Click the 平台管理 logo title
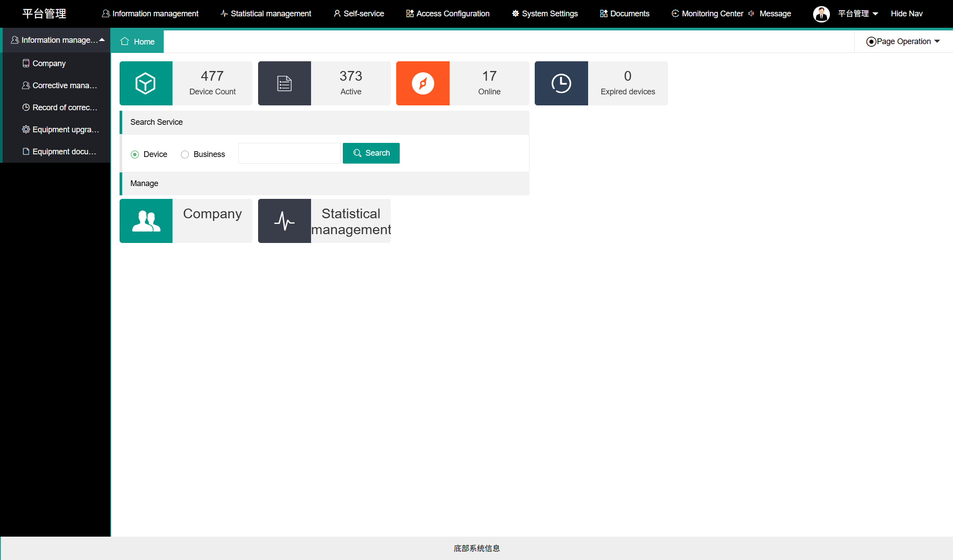Image resolution: width=953 pixels, height=560 pixels. tap(44, 14)
